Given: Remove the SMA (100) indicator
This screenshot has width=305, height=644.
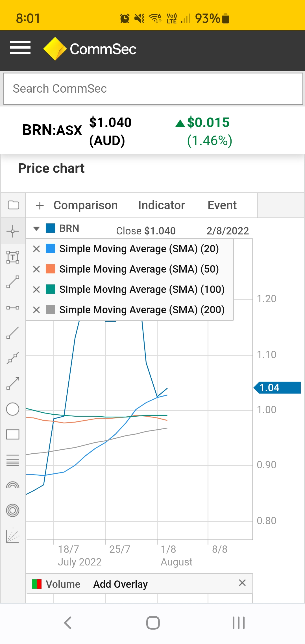Looking at the screenshot, I should click(36, 290).
